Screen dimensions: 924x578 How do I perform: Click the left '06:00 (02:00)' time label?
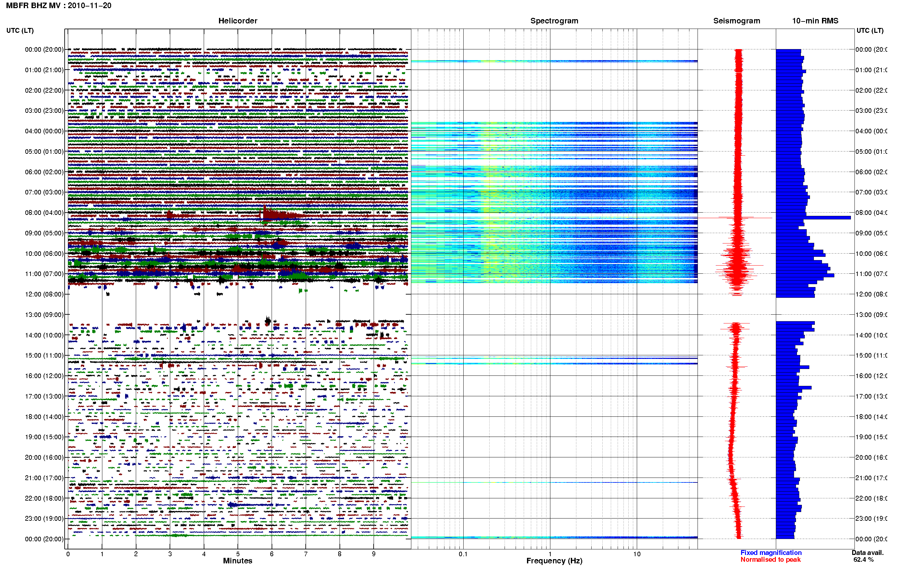tap(44, 172)
